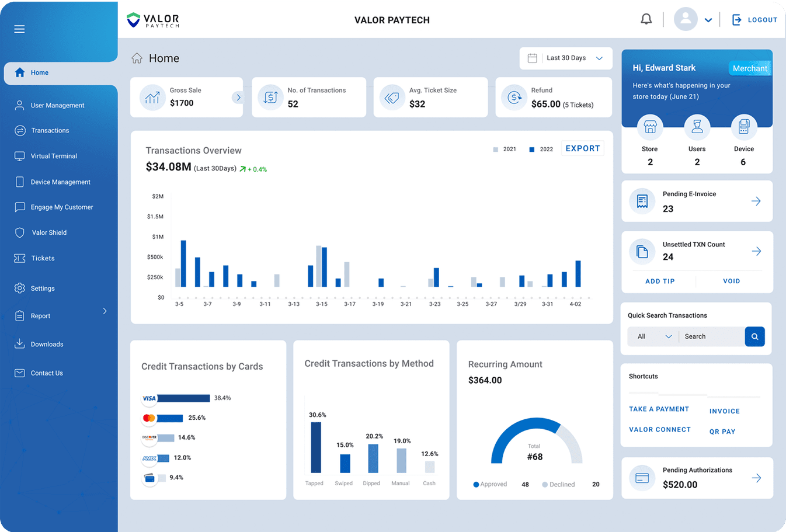Expand the Report sidebar chevron
Image resolution: width=786 pixels, height=532 pixels.
coord(105,311)
